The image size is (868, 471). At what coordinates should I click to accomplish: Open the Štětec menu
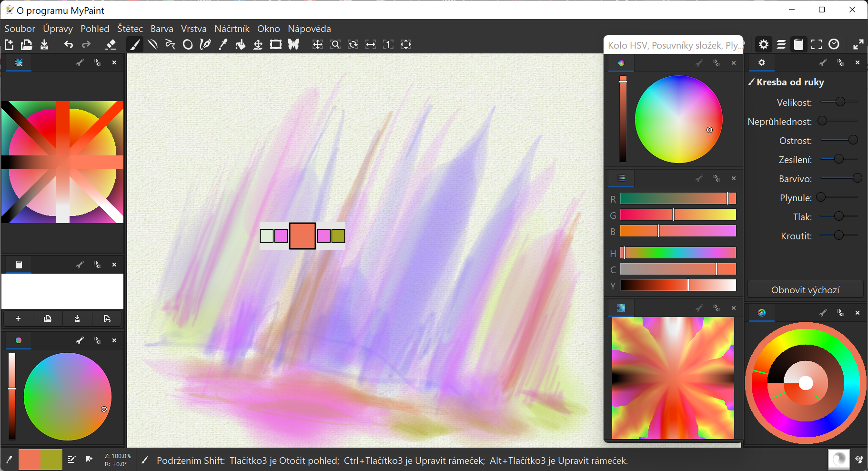point(130,29)
